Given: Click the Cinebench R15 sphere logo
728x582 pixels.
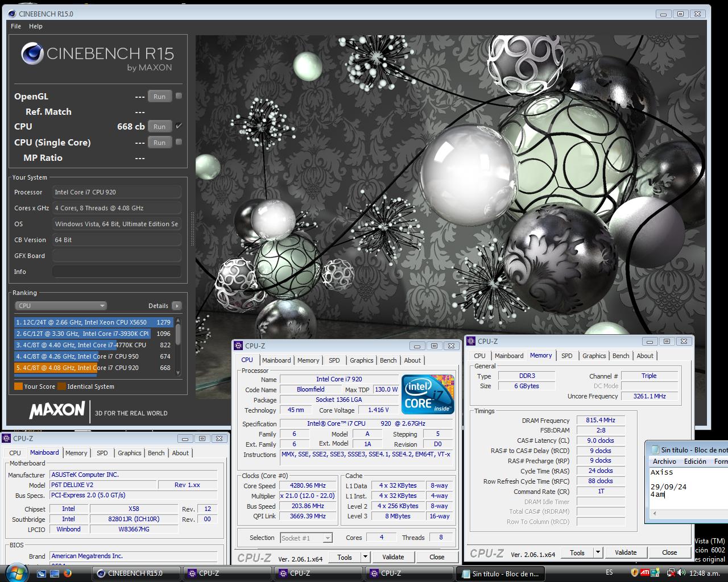Looking at the screenshot, I should pyautogui.click(x=32, y=54).
